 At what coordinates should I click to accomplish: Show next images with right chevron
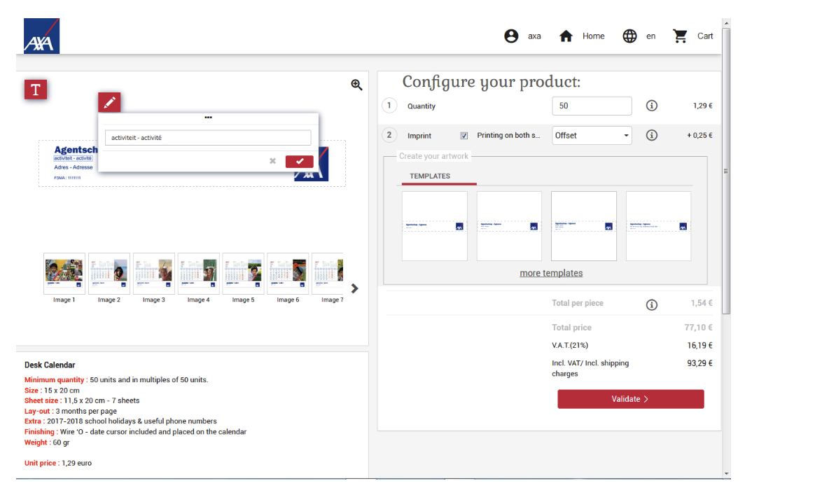coord(354,288)
